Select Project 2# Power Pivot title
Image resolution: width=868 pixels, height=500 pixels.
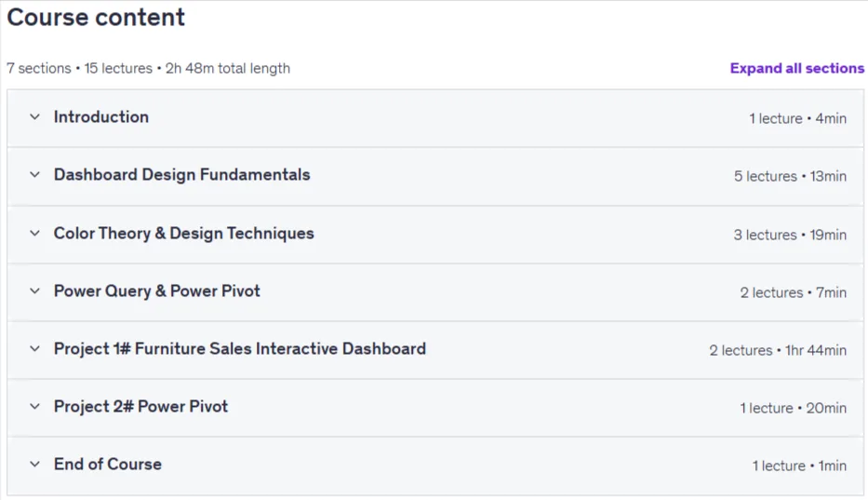coord(140,406)
